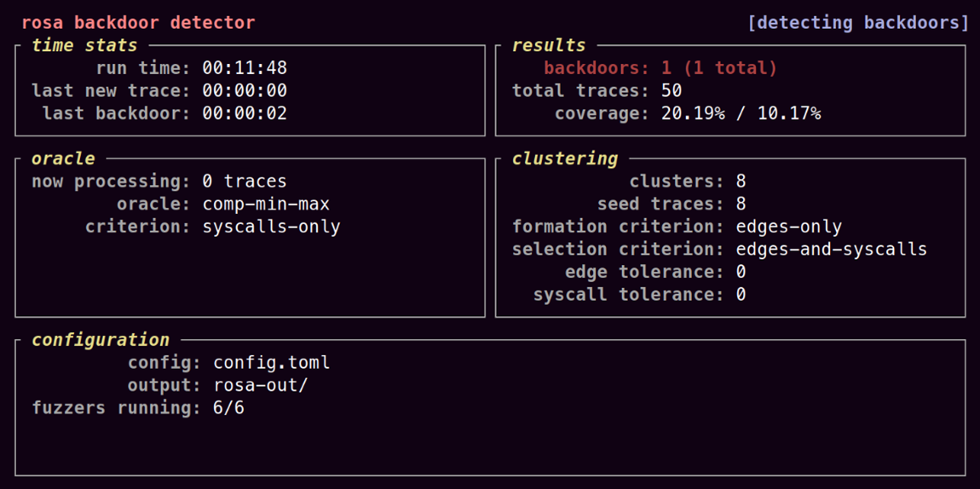Viewport: 980px width, 489px height.
Task: Select the 'oracle' panel heading
Action: tap(63, 158)
